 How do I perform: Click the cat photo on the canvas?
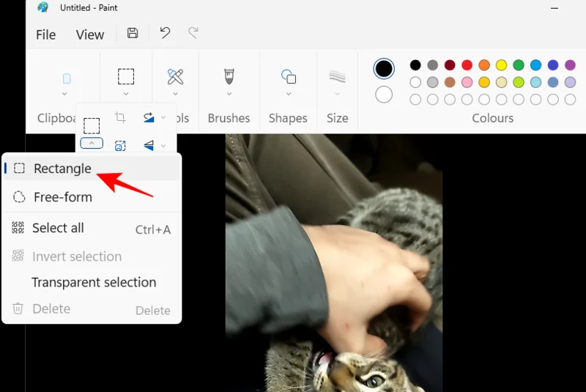point(334,263)
